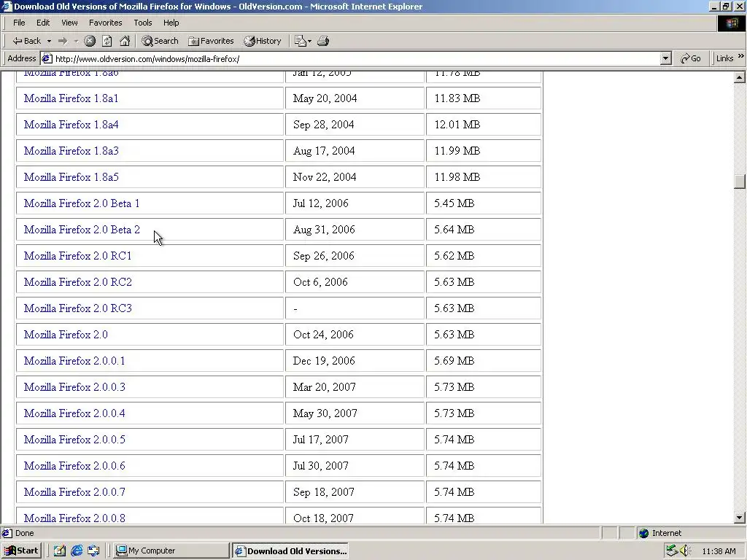Open Mozilla Firefox 2.0.0.1 link
The image size is (747, 560).
(74, 360)
